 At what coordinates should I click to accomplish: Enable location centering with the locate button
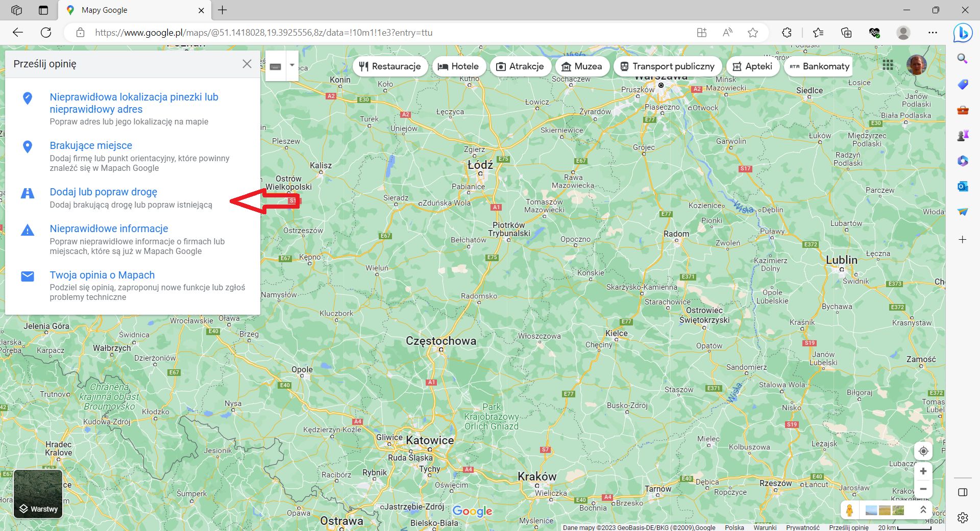click(923, 451)
